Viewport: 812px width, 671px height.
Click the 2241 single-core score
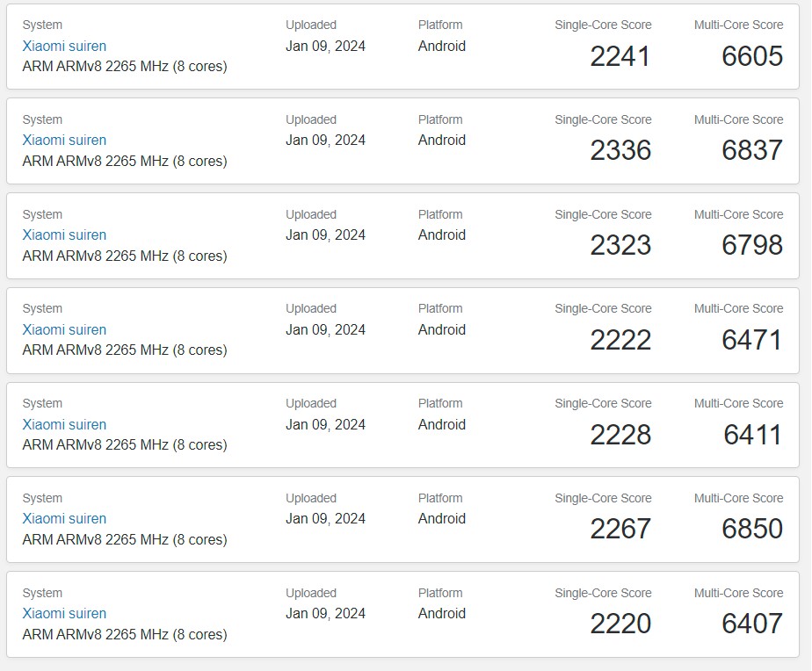click(x=620, y=56)
